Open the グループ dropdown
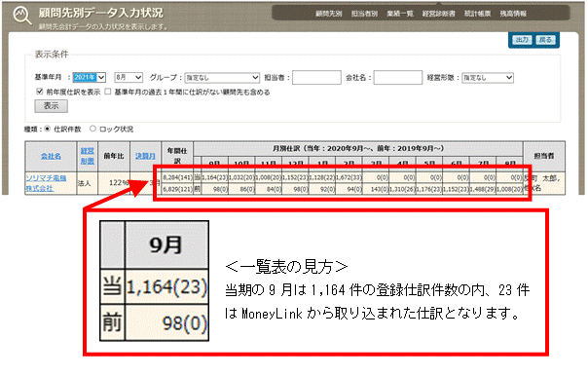 pos(222,78)
